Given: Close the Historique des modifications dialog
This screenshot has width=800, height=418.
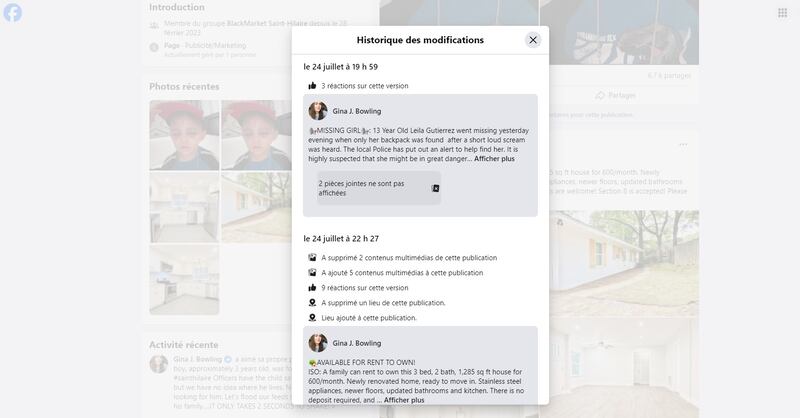Looking at the screenshot, I should click(x=533, y=40).
